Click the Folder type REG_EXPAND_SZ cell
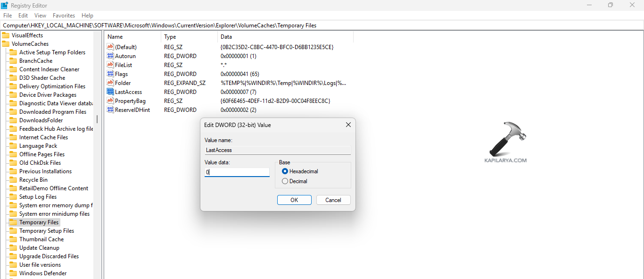Viewport: 644px width, 279px height. tap(185, 83)
